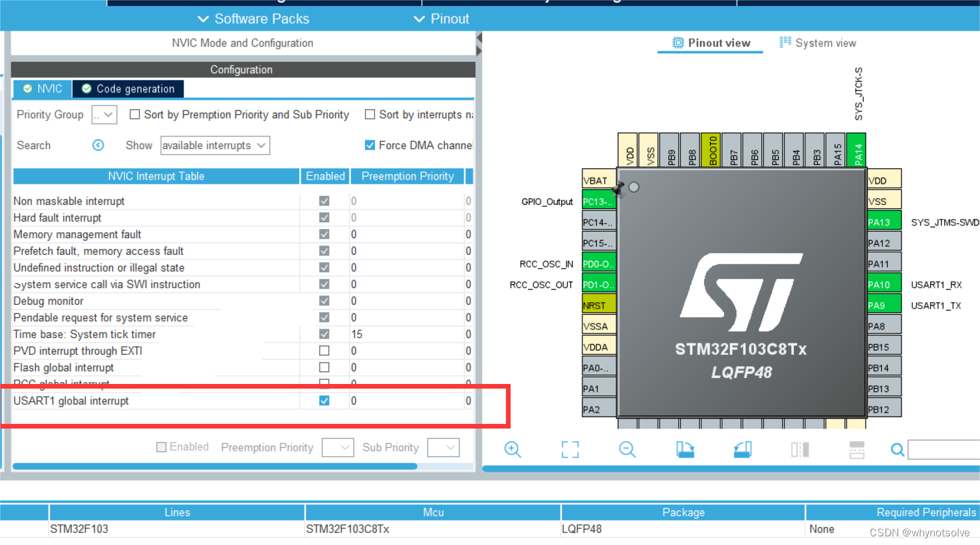980x545 pixels.
Task: Enable PVD interrupt through EXTI
Action: pos(324,351)
